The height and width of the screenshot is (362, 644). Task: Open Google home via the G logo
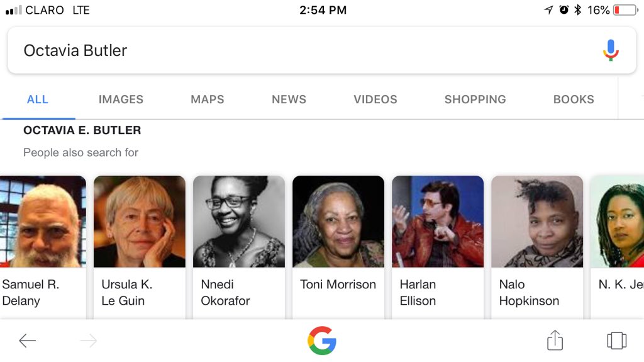pyautogui.click(x=322, y=341)
